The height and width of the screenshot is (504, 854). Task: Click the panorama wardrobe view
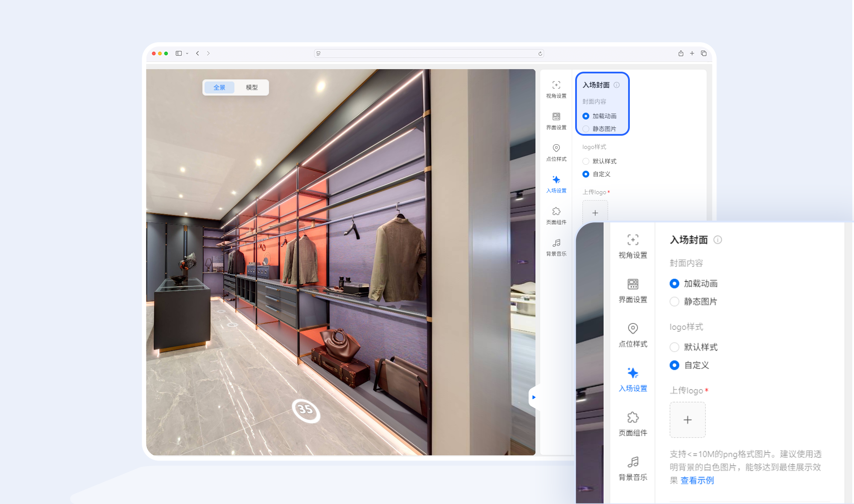[341, 262]
